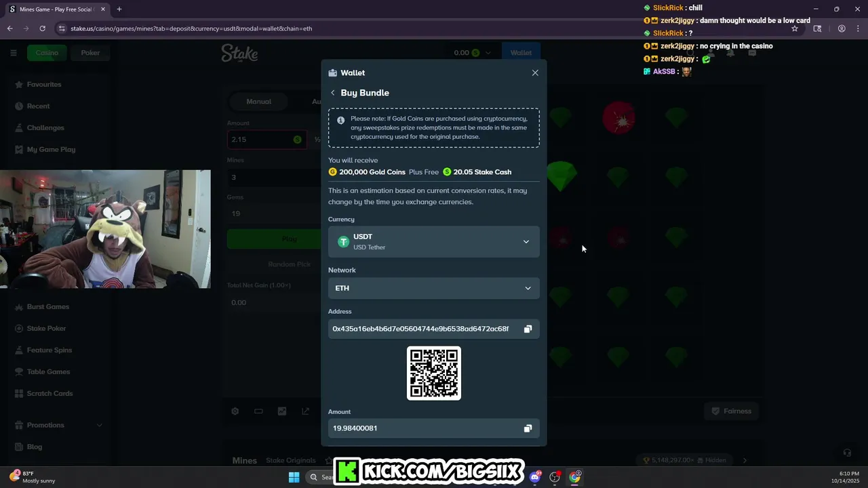Click the bet Amount field 2.15
This screenshot has width=868, height=488.
click(266, 140)
